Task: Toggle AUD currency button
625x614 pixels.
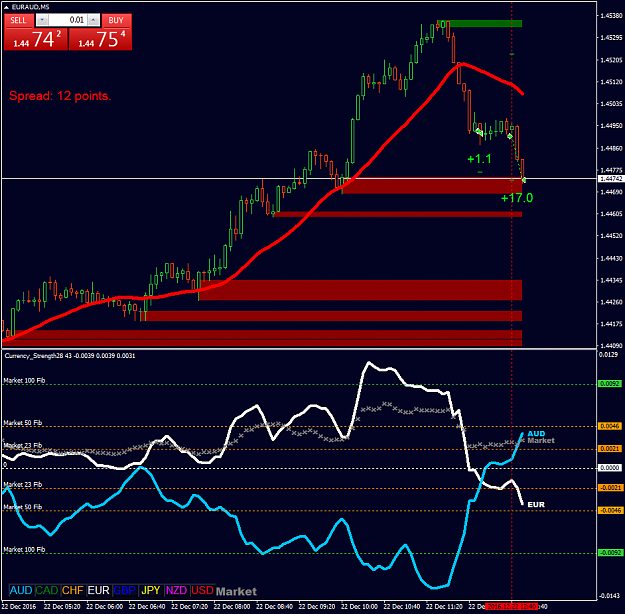Action: (21, 590)
